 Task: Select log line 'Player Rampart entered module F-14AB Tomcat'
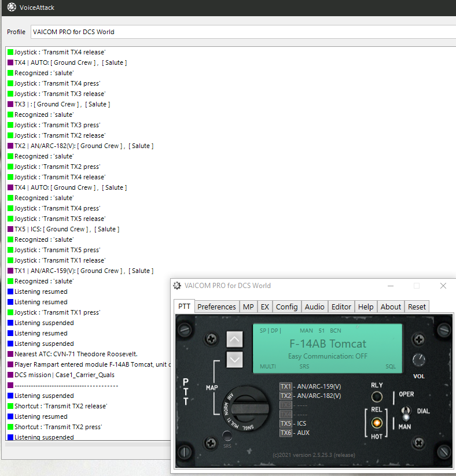click(89, 364)
